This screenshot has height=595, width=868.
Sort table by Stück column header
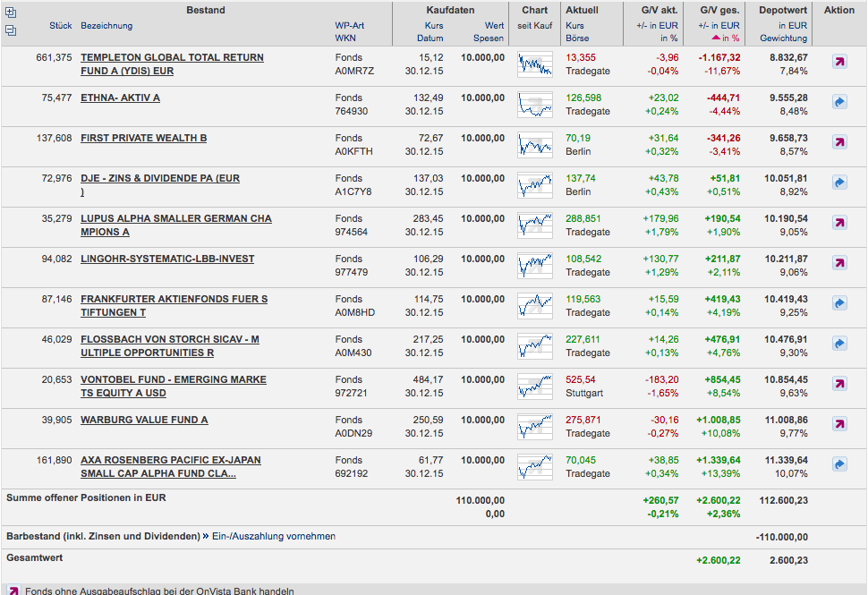click(61, 26)
